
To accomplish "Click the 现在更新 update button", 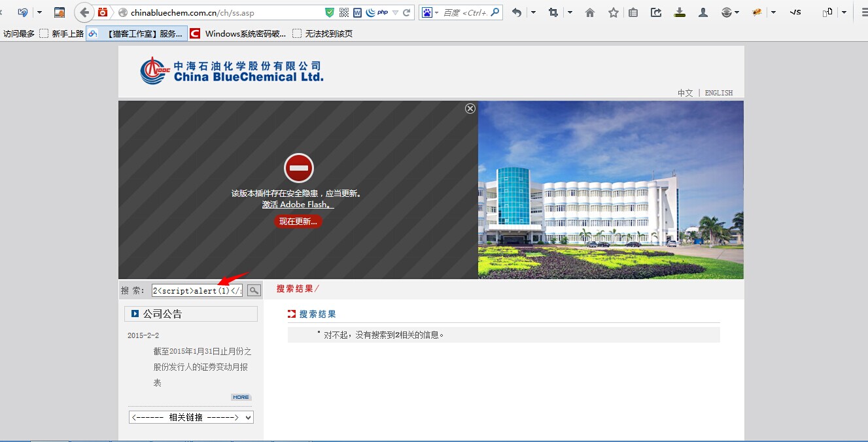I will (298, 221).
